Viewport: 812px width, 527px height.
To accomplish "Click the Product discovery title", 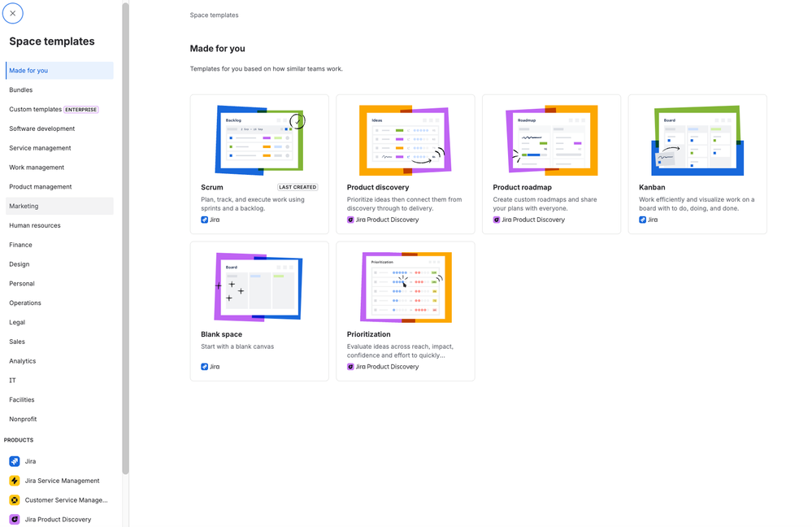I will (378, 187).
